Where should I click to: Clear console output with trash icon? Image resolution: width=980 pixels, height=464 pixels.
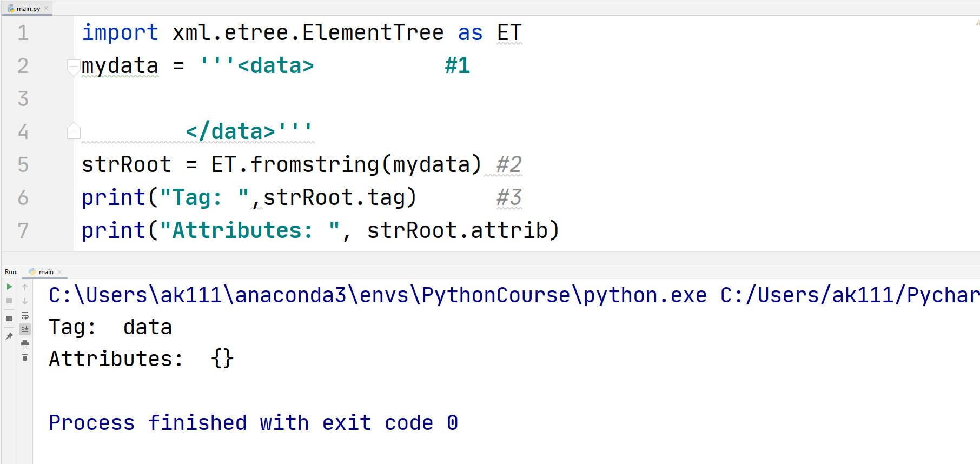pyautogui.click(x=25, y=357)
